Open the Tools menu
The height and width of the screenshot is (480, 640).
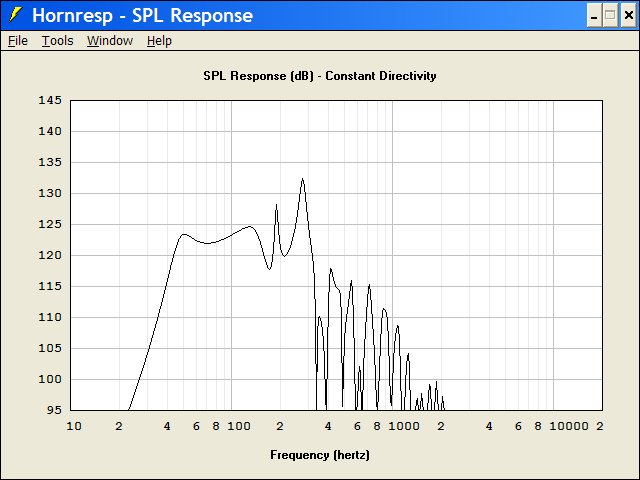[58, 41]
